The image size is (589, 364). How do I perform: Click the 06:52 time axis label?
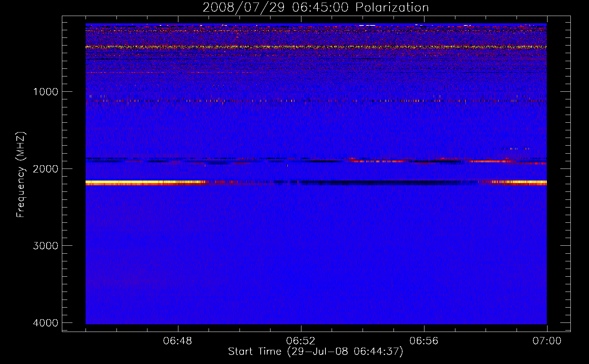click(x=301, y=341)
